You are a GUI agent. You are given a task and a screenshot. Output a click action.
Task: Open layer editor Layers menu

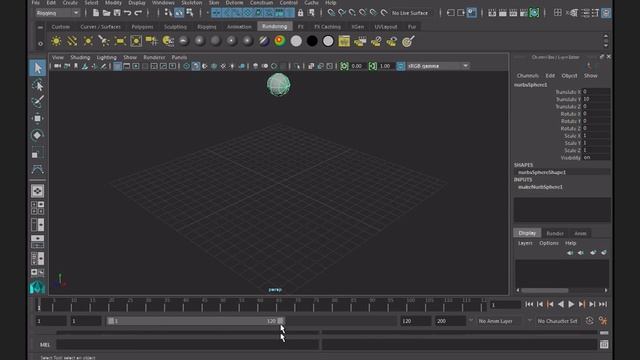coord(525,243)
